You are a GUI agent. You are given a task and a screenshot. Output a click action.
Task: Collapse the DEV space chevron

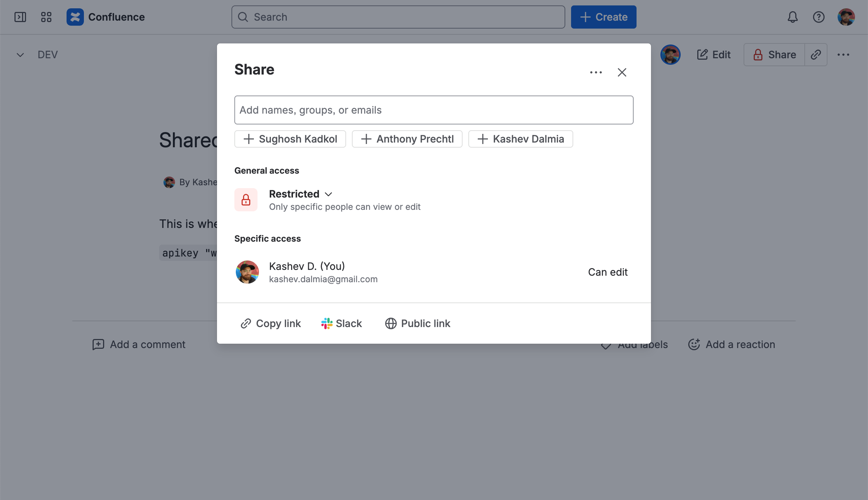20,55
